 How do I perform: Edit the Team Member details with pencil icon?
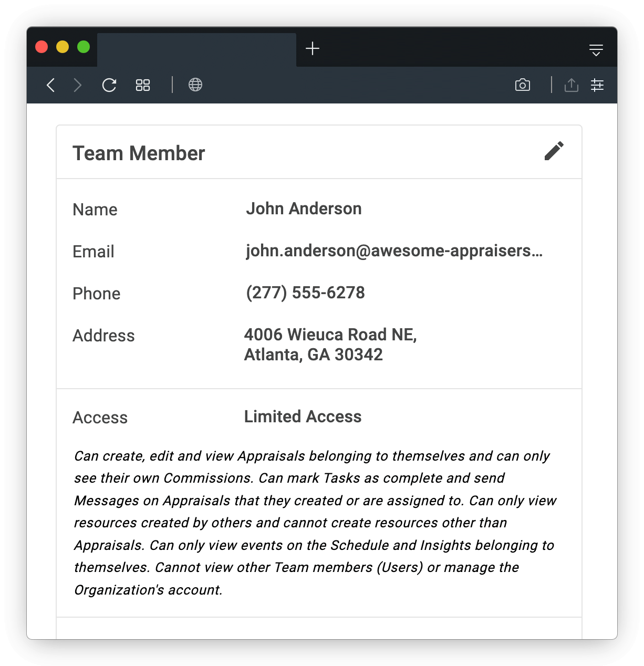[554, 151]
